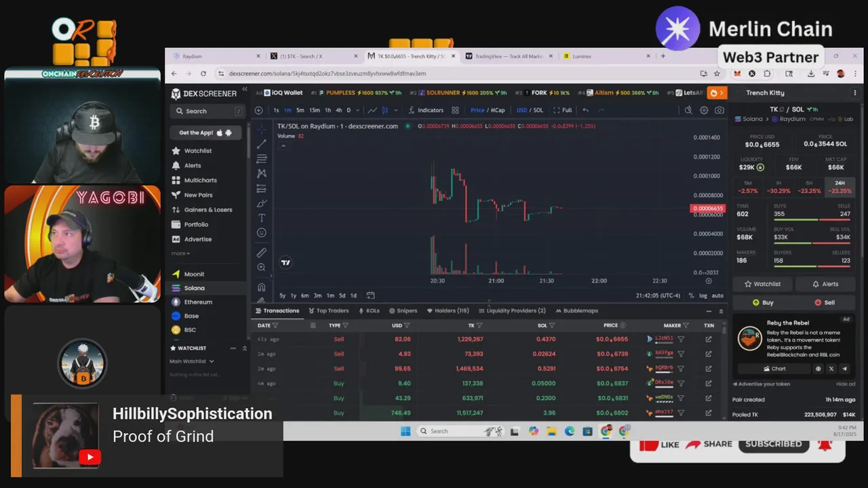Open Alerts button in the right panel
Viewport: 868px width, 488px height.
(x=825, y=284)
